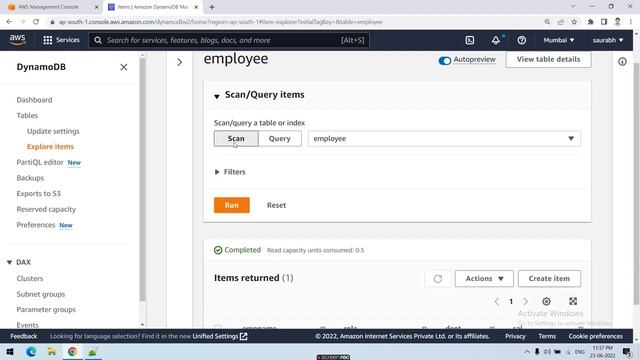Go to next results page
Screen dimensions: 640x360
525,302
